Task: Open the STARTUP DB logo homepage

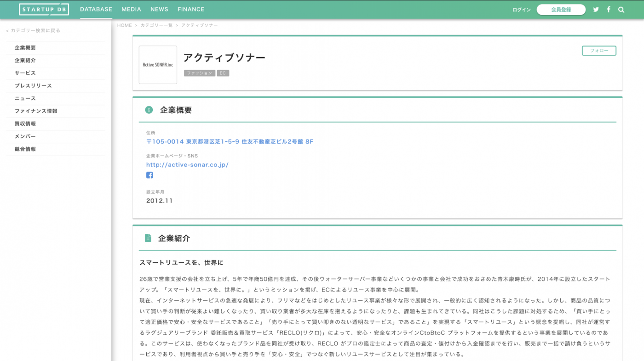Action: [x=45, y=9]
